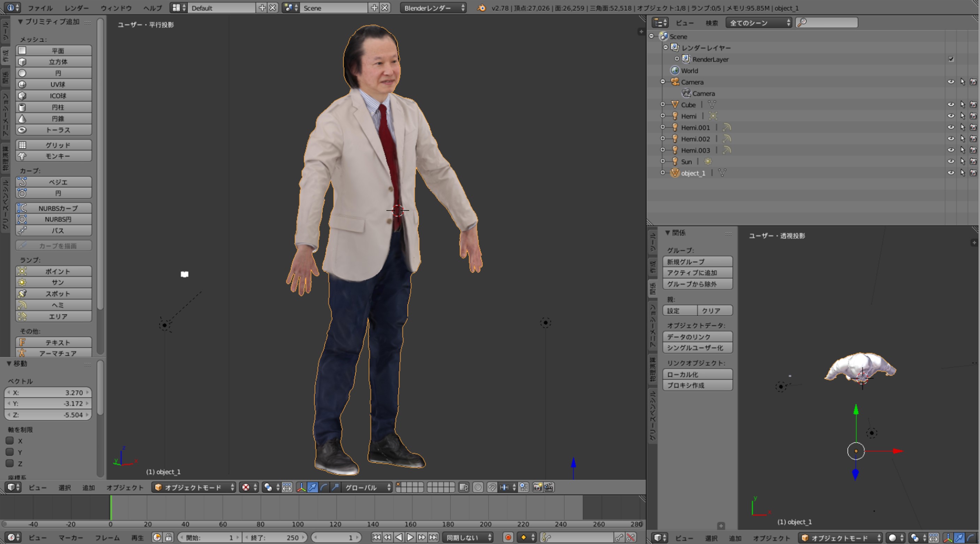This screenshot has height=544, width=980.
Task: Hide Hemi.001 lamp via eye icon
Action: 951,127
